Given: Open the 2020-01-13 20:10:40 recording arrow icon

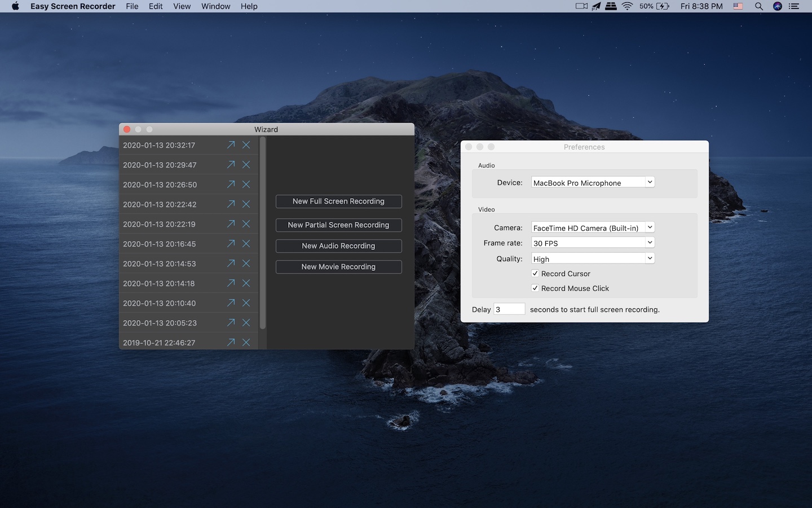Looking at the screenshot, I should pos(231,303).
